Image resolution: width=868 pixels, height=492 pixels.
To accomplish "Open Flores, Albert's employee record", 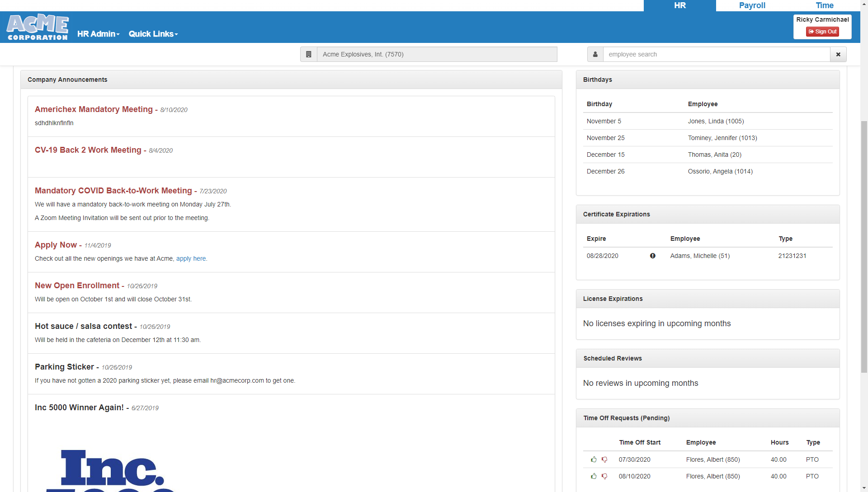I will coord(712,459).
